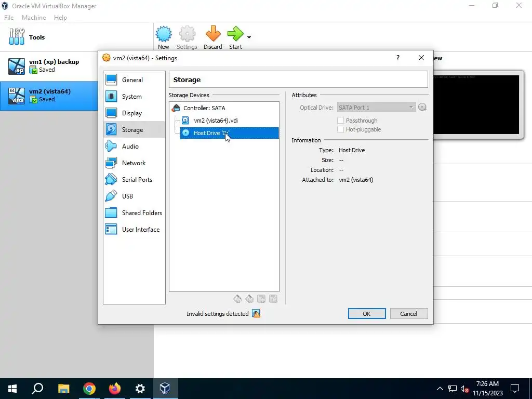Open the Machine menu
This screenshot has height=399, width=532.
tap(34, 18)
